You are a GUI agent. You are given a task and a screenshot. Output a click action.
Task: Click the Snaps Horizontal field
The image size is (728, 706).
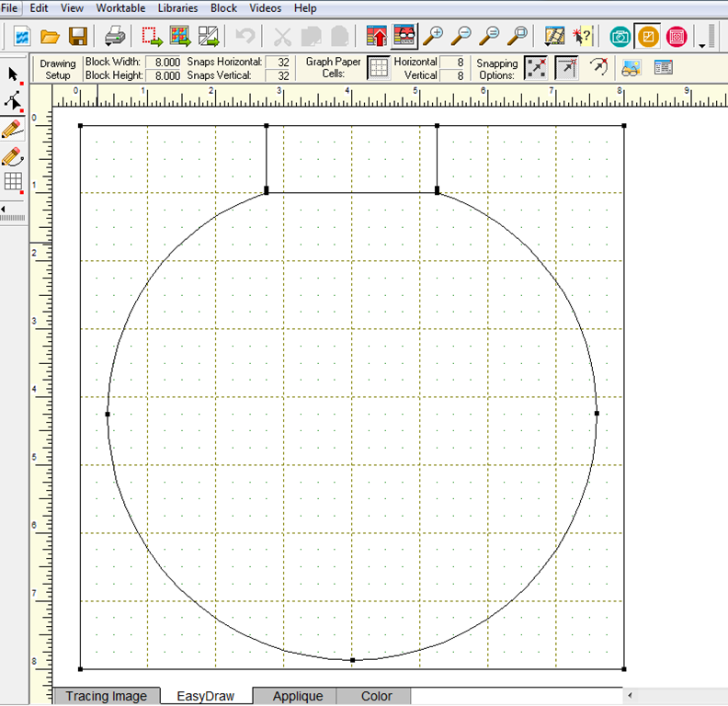click(x=279, y=63)
